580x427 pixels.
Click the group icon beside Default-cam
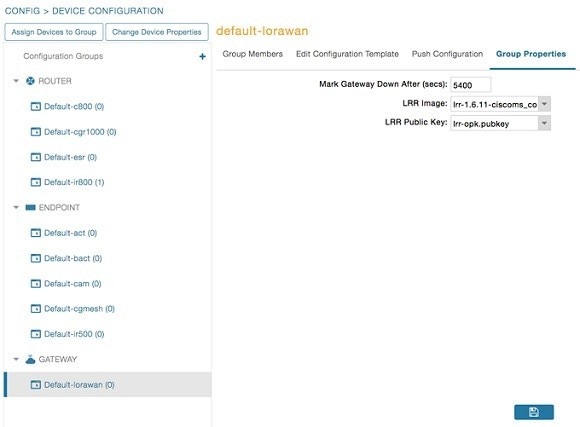36,284
